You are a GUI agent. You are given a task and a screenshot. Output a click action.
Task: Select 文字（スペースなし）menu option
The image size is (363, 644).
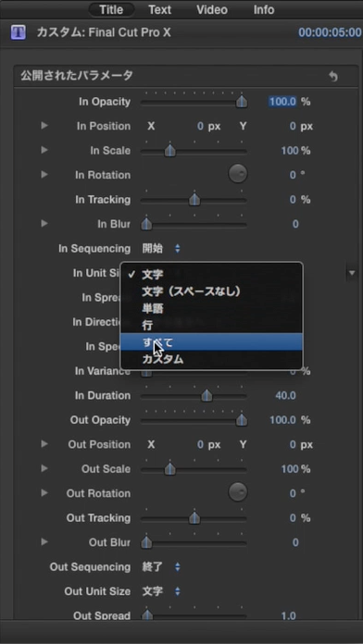coord(211,291)
